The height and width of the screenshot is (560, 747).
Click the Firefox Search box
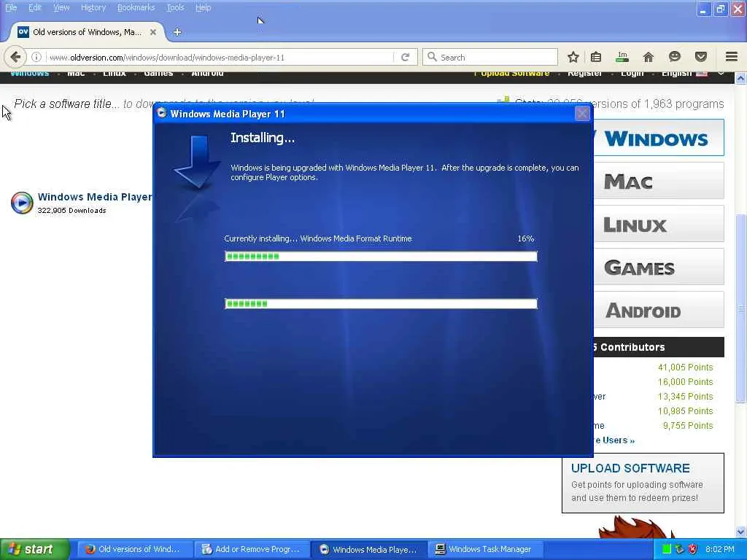(490, 57)
